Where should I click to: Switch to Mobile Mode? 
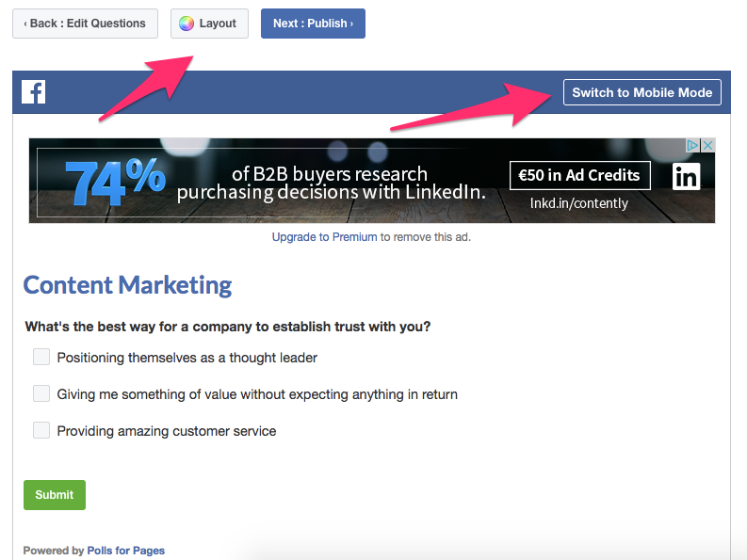pyautogui.click(x=642, y=92)
